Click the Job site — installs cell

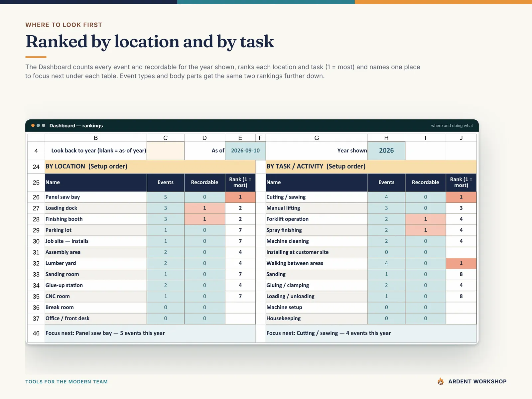click(96, 241)
